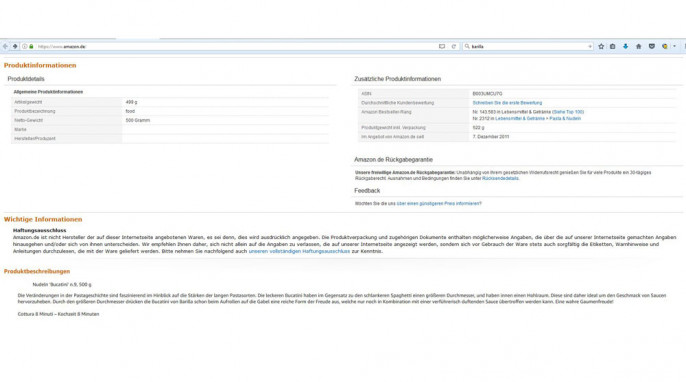Click the 'Netto-Gewicht' row label

coord(28,120)
